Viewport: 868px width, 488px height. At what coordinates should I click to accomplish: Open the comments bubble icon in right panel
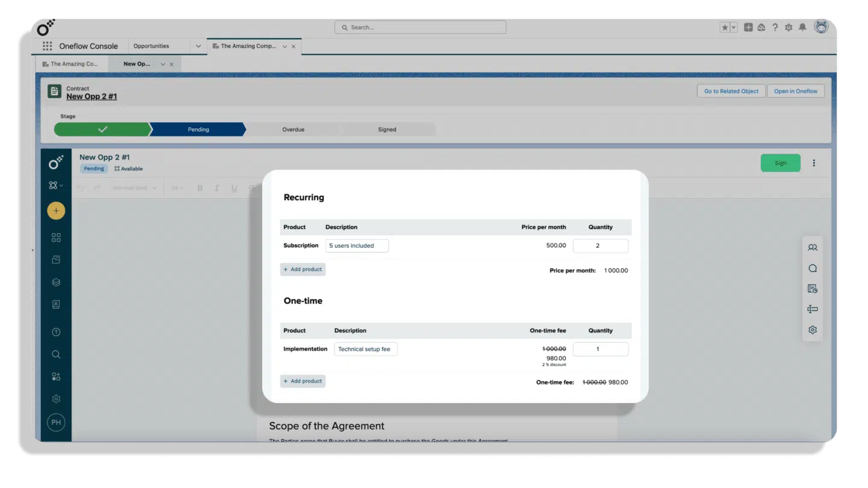click(813, 269)
